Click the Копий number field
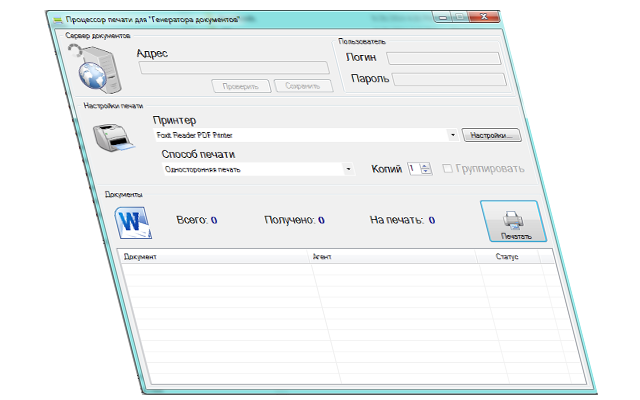Screen dimensions: 640x400 click(414, 169)
